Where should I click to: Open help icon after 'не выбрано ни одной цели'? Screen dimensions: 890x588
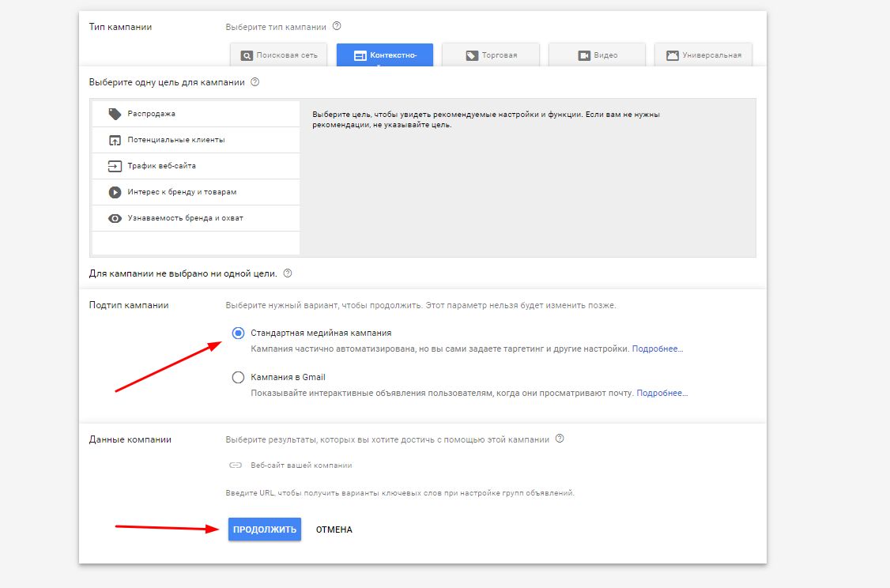288,273
